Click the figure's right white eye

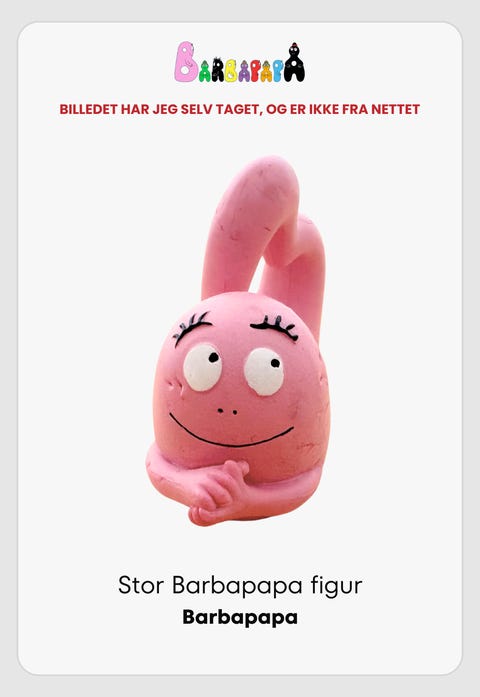(x=264, y=372)
